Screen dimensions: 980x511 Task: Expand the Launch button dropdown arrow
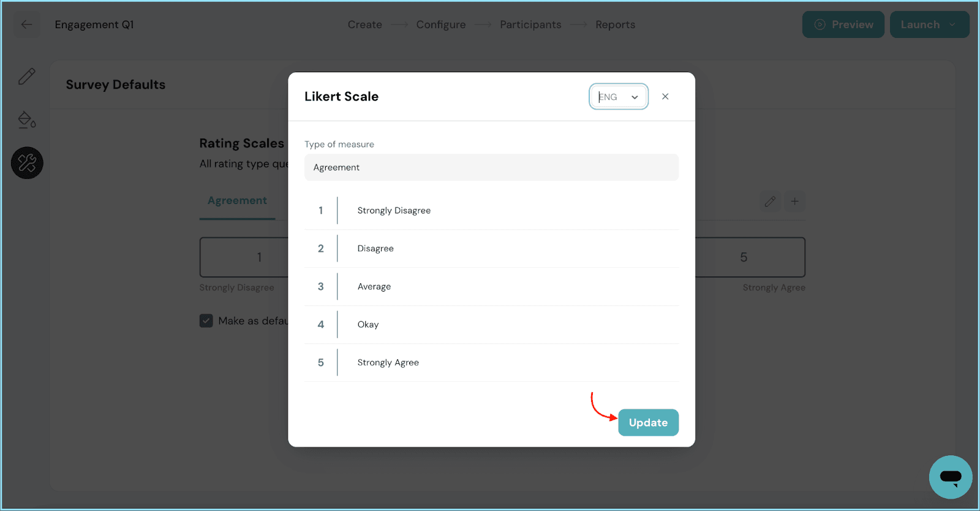[952, 25]
